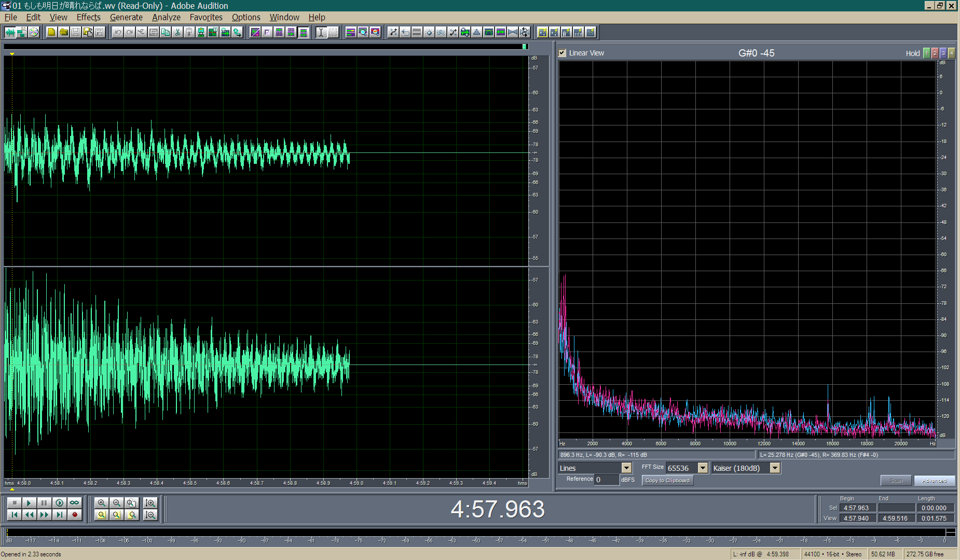Toggle Hold button 1
960x560 pixels.
(x=927, y=53)
